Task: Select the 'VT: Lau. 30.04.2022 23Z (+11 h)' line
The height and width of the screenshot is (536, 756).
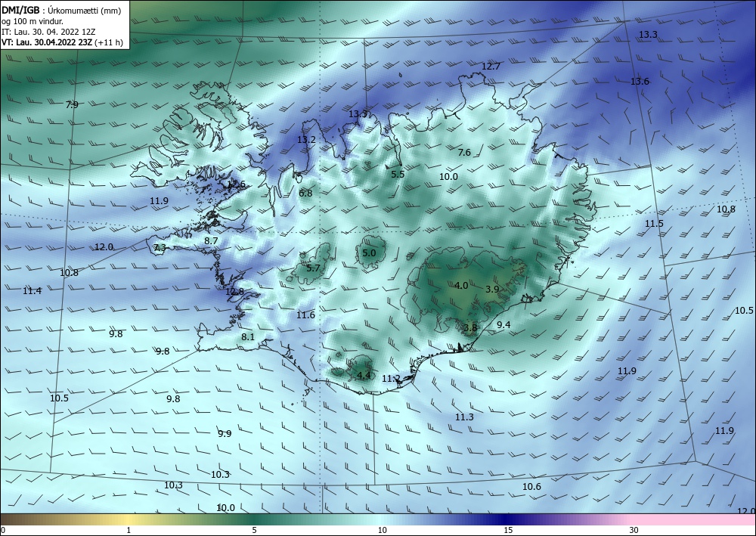Action: pyautogui.click(x=62, y=42)
